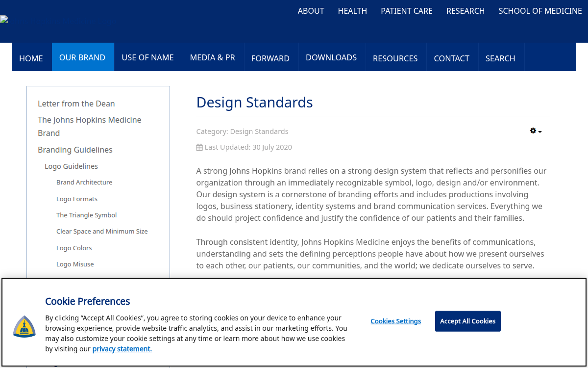Open the RESOURCES tab
The width and height of the screenshot is (588, 368).
tap(395, 58)
